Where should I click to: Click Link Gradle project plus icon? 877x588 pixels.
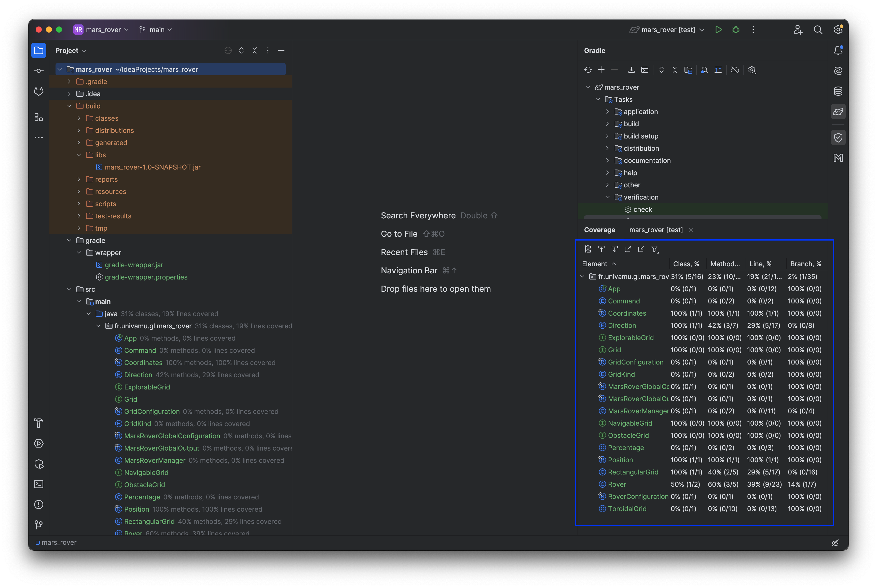pyautogui.click(x=601, y=70)
